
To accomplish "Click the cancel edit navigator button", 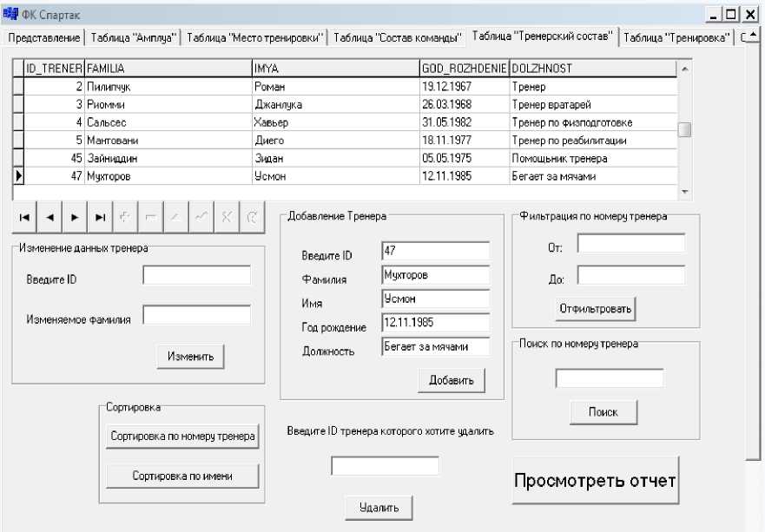I will pos(227,218).
